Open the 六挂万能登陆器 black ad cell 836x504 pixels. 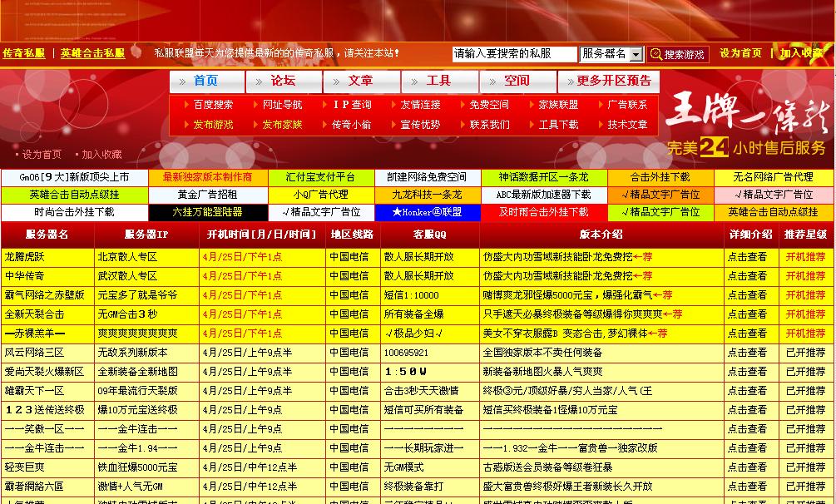click(x=208, y=213)
